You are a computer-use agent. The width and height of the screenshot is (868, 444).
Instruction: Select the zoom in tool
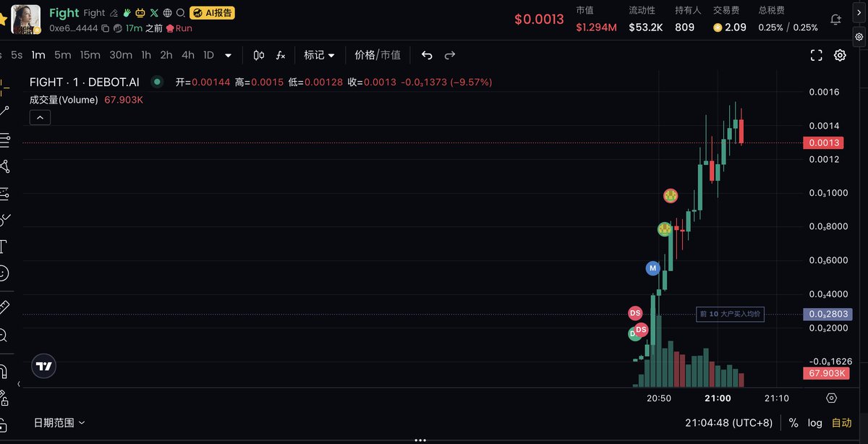point(4,335)
